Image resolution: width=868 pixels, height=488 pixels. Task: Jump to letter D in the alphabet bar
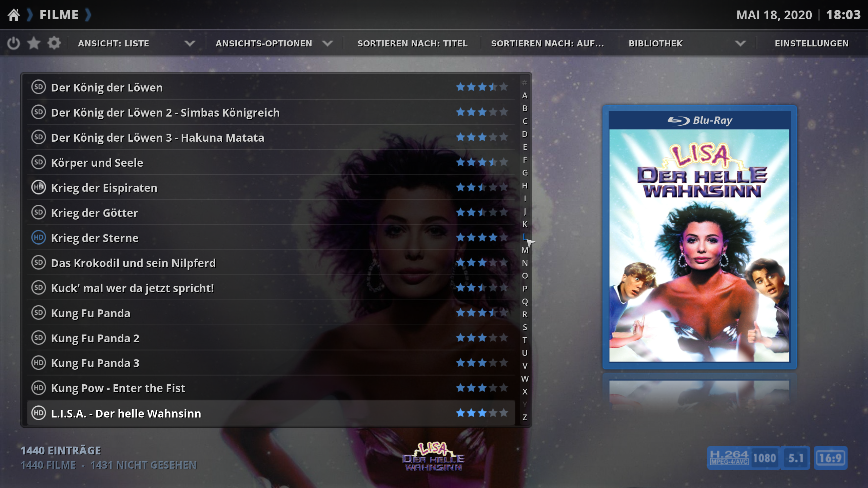525,134
